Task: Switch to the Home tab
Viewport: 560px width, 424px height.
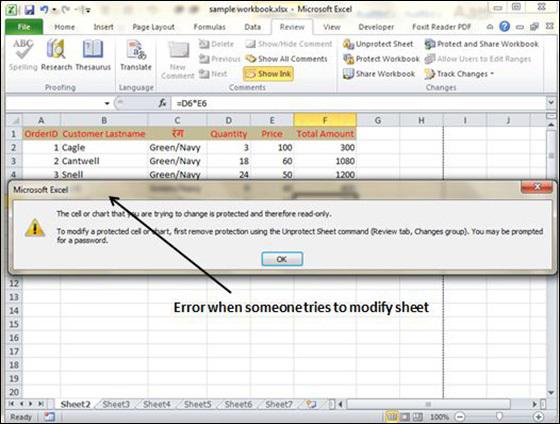Action: click(x=65, y=27)
